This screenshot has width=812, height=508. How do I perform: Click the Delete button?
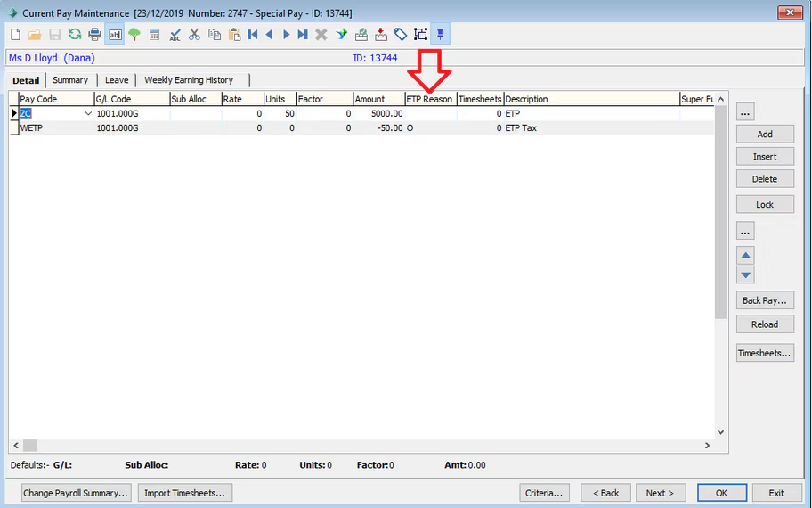[765, 179]
